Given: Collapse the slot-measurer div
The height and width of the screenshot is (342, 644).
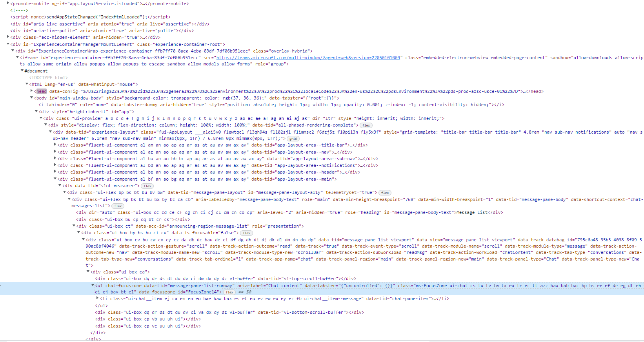Looking at the screenshot, I should [60, 185].
